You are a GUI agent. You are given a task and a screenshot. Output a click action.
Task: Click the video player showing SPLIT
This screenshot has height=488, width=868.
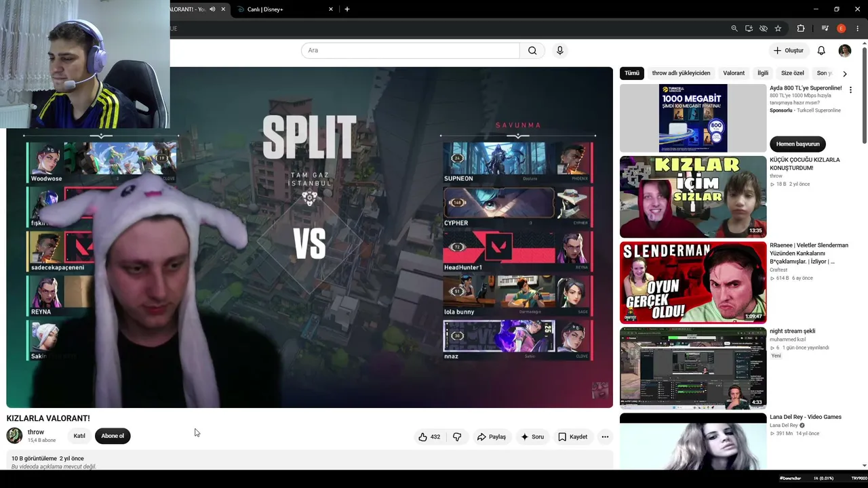coord(309,237)
